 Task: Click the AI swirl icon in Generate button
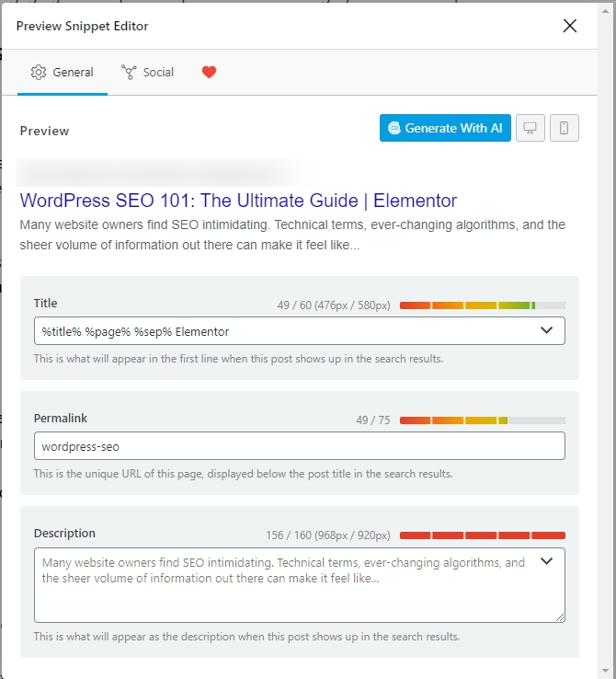pyautogui.click(x=394, y=128)
